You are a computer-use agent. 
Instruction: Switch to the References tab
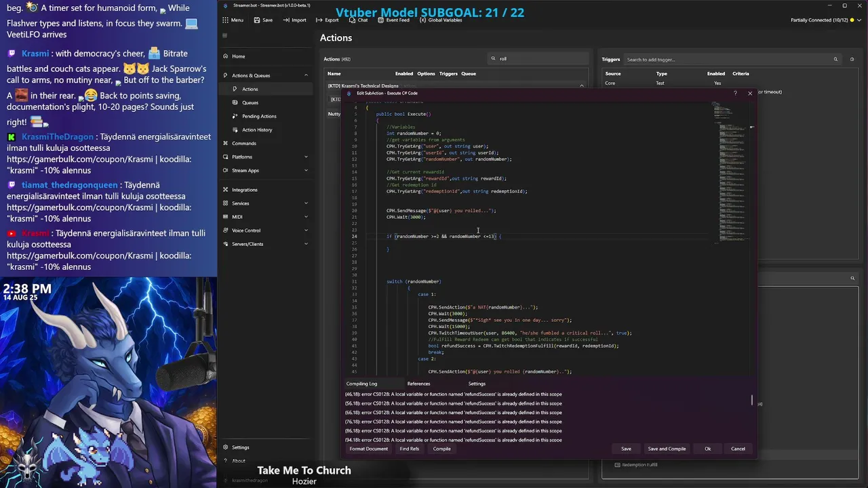(x=418, y=384)
